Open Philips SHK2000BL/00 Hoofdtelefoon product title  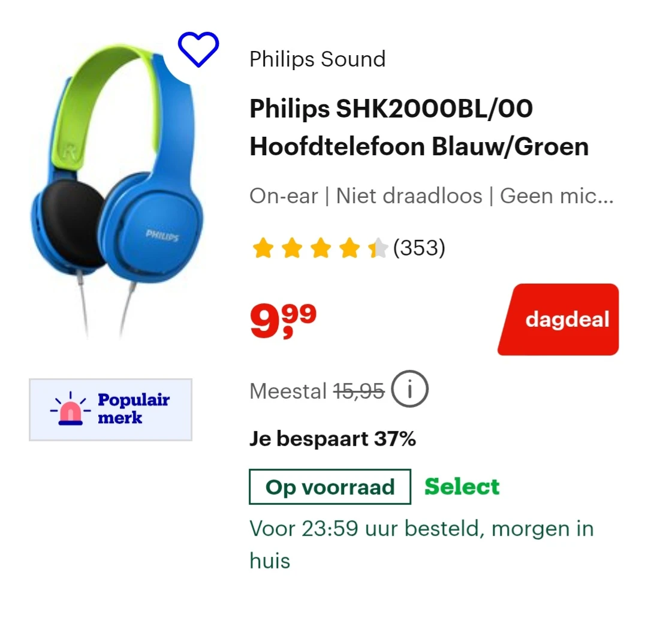coord(419,128)
